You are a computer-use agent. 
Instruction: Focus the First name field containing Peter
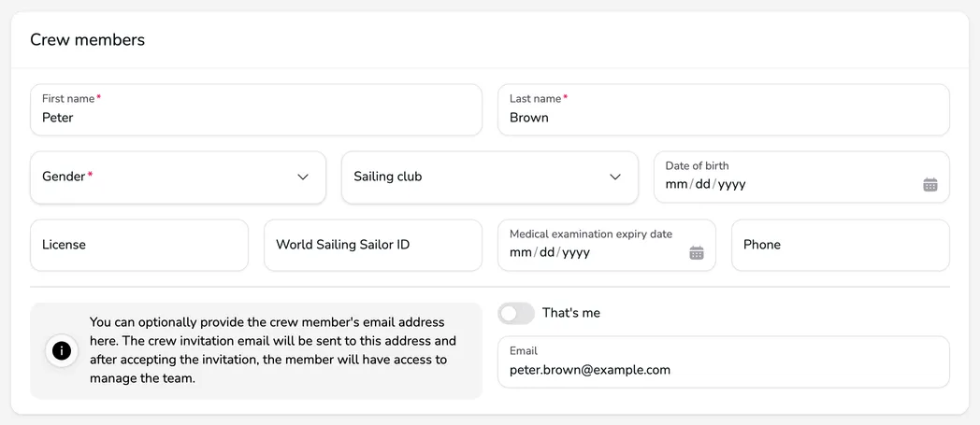click(256, 110)
